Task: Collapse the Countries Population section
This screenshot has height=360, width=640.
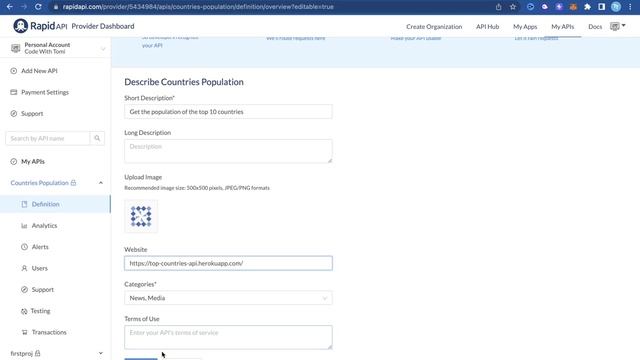Action: (101, 182)
